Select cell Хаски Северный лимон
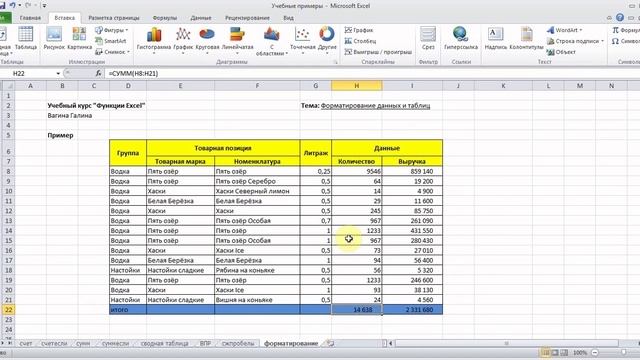 (x=257, y=191)
